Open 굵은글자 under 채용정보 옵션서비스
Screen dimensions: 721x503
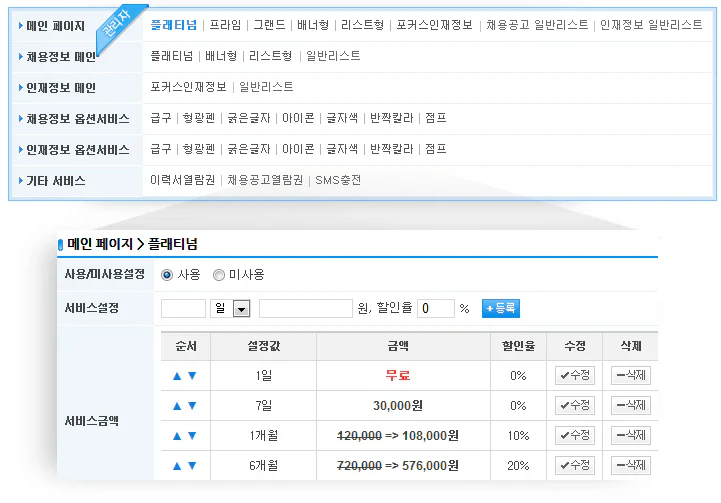(249, 118)
